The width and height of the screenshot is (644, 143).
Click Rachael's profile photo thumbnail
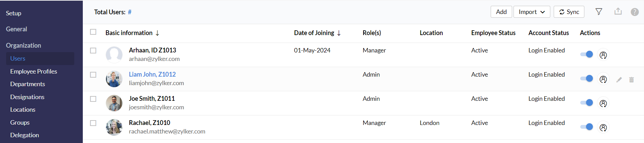click(114, 127)
